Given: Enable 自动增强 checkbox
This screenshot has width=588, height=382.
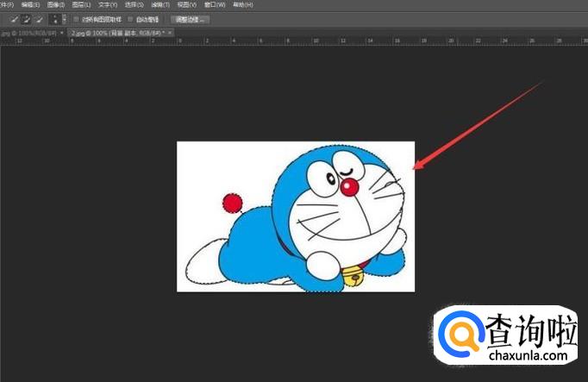Looking at the screenshot, I should click(x=130, y=19).
